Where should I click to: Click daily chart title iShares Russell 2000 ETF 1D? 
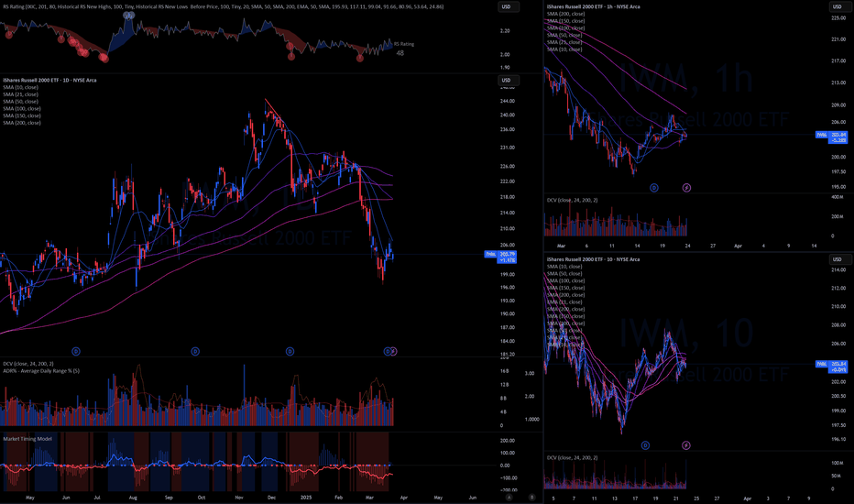(49, 80)
